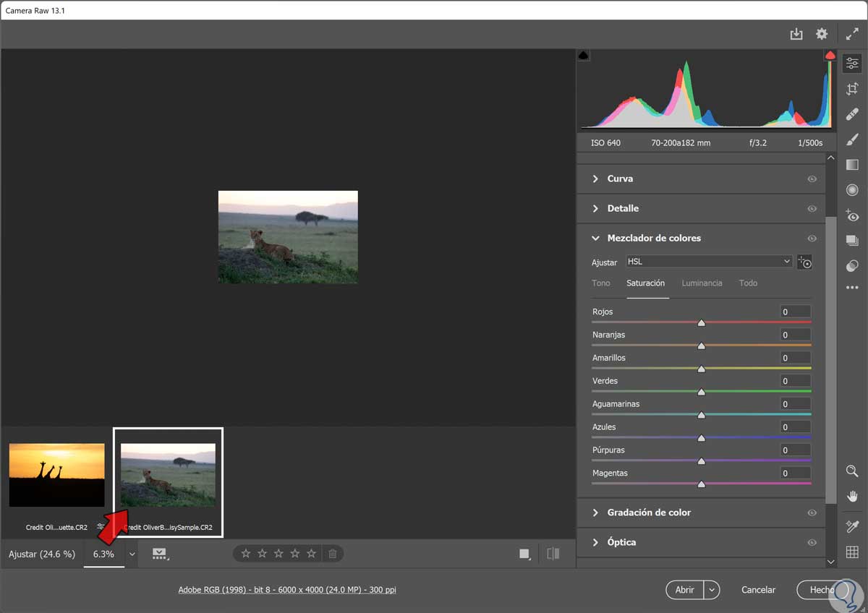Screen dimensions: 868x613
Task: Toggle shadow clipping warning in histogram
Action: tap(584, 56)
